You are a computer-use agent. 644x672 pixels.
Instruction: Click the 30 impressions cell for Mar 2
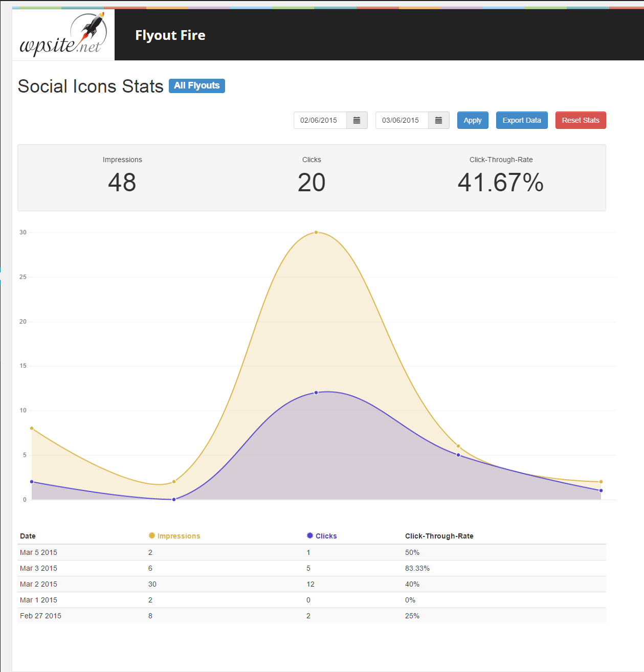point(152,584)
